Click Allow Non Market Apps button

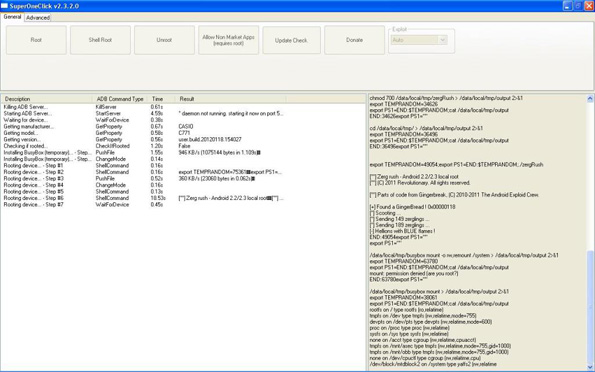[x=228, y=40]
